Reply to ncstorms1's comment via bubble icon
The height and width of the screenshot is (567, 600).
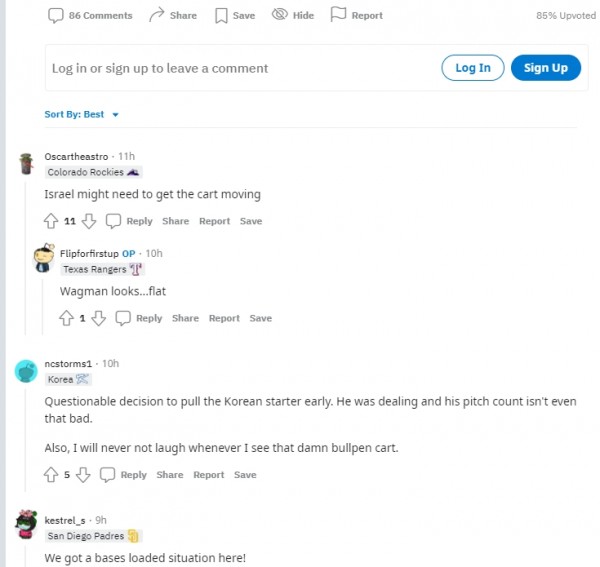coord(108,475)
